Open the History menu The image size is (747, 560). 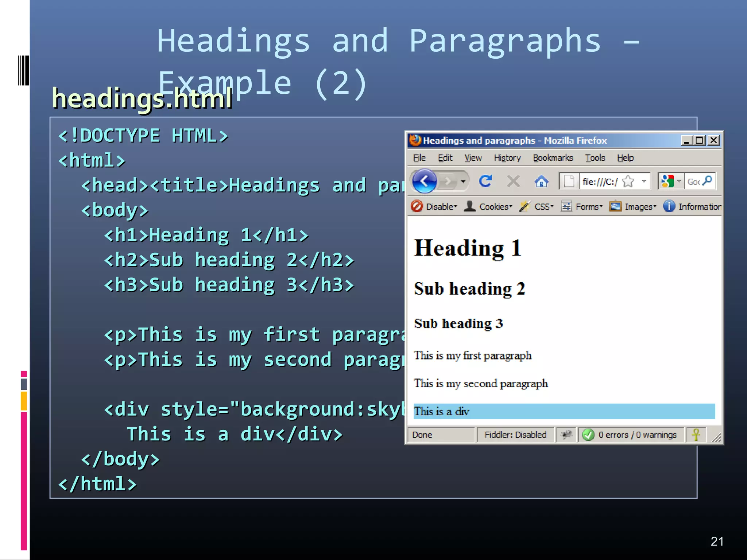(x=507, y=158)
